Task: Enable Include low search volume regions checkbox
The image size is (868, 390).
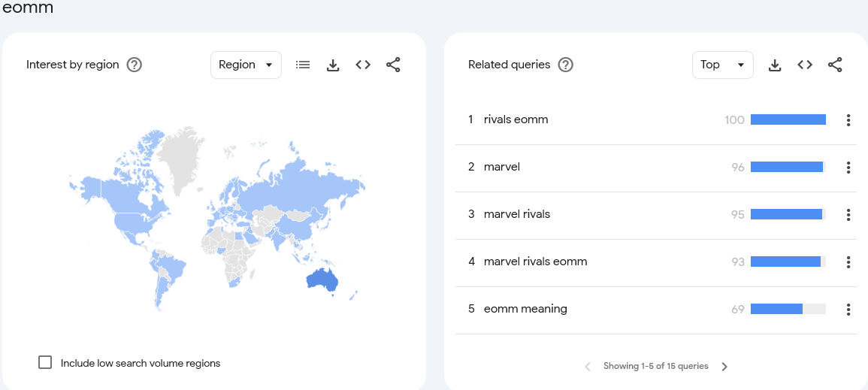Action: click(x=45, y=363)
